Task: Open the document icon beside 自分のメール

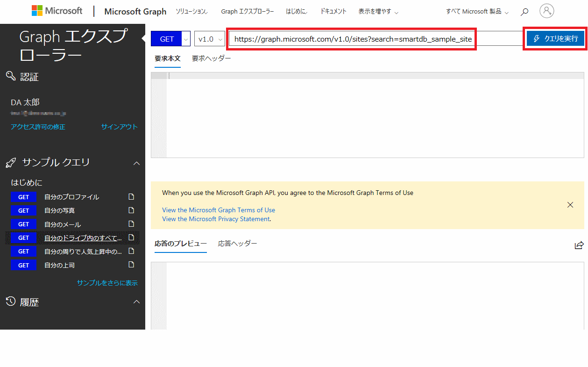Action: click(131, 224)
